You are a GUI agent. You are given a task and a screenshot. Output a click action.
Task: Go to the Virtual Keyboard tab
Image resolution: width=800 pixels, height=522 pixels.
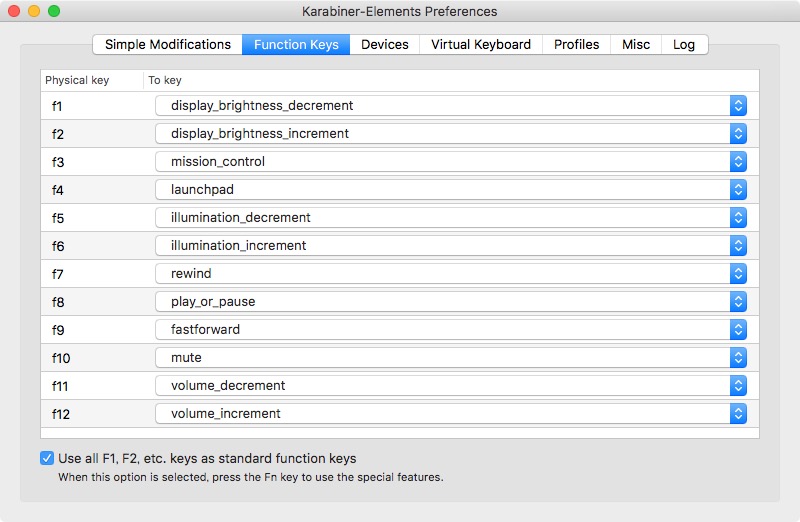481,45
